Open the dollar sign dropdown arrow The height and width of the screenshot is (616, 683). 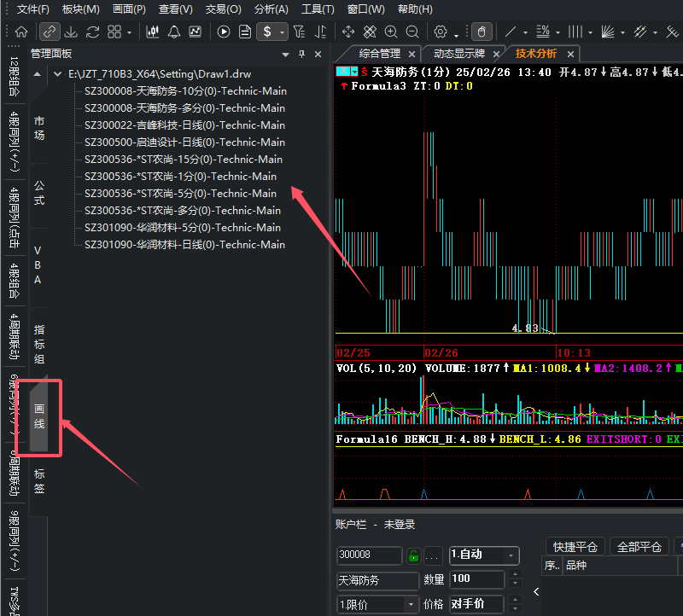pyautogui.click(x=283, y=32)
